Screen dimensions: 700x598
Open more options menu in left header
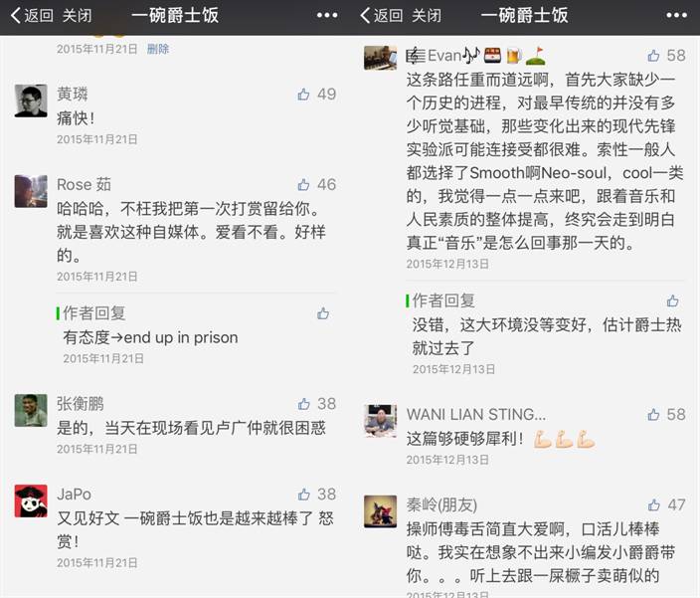point(327,16)
